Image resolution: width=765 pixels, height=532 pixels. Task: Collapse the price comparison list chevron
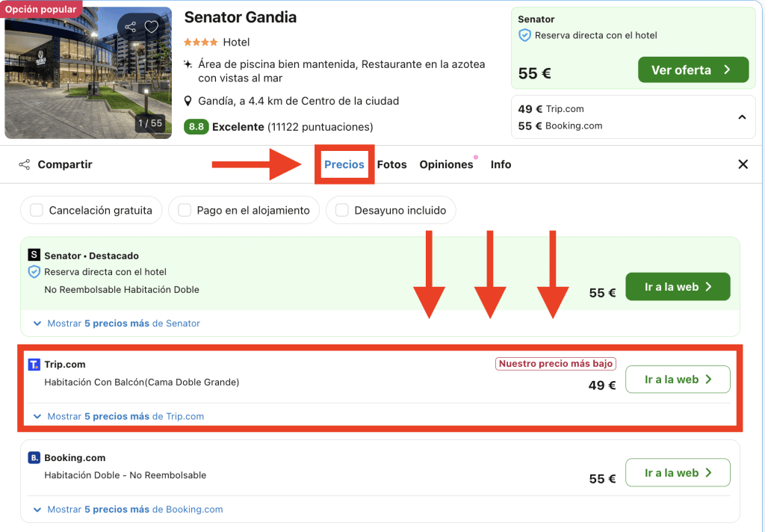pos(742,117)
